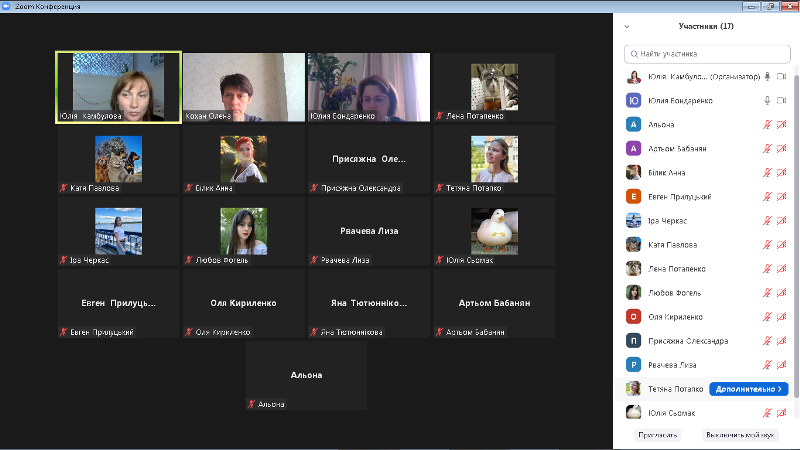Click the muted microphone icon for Білик Анна

click(x=767, y=172)
